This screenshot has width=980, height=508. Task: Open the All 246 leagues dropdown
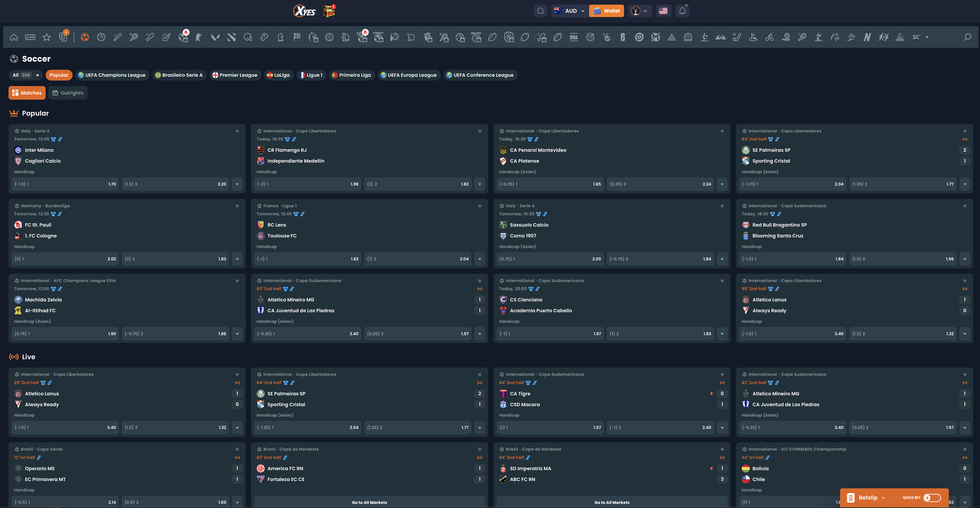tap(25, 75)
